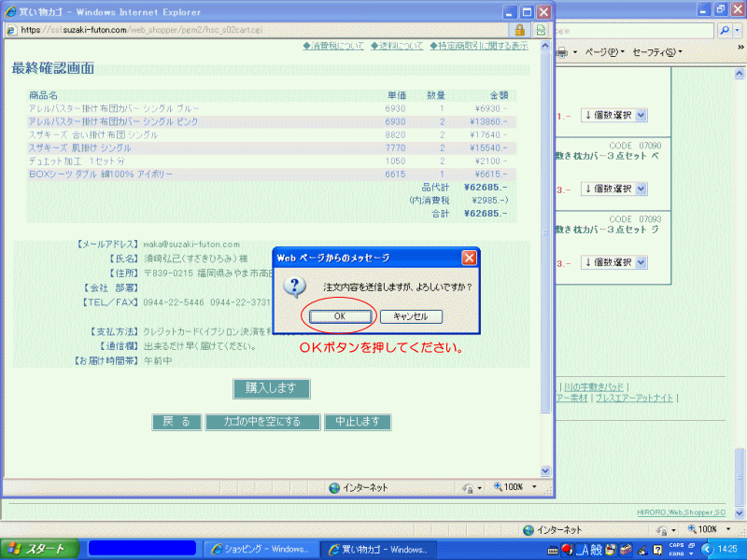Click the カゴの中を空にする button
The width and height of the screenshot is (747, 560).
262,422
